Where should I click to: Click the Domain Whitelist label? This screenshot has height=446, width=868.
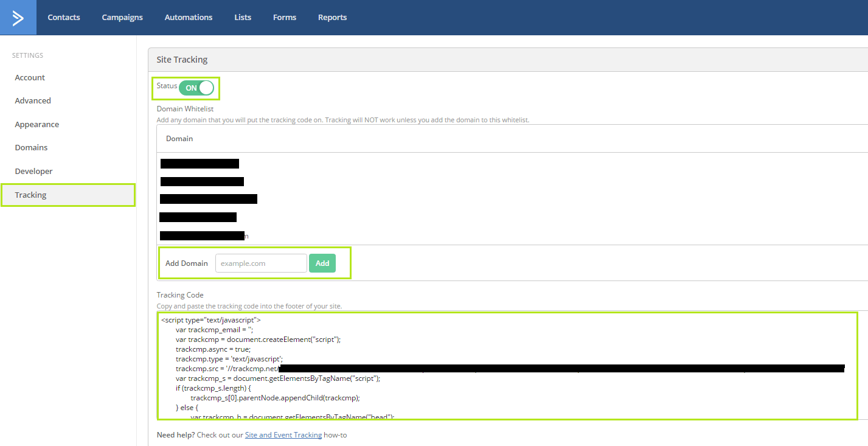point(185,109)
